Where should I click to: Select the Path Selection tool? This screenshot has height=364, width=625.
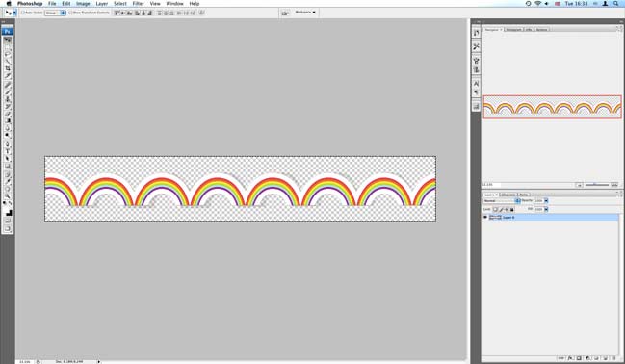tap(8, 158)
